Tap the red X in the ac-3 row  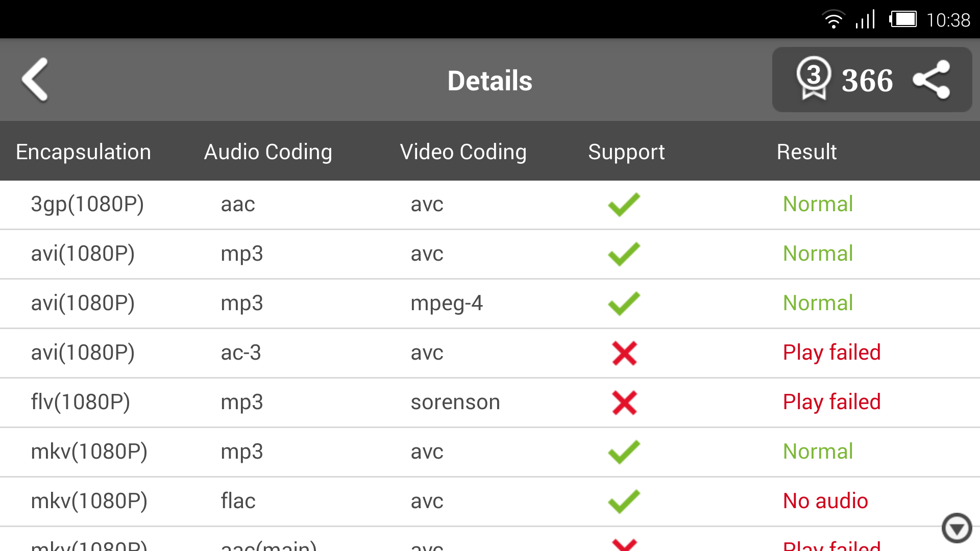click(x=624, y=353)
